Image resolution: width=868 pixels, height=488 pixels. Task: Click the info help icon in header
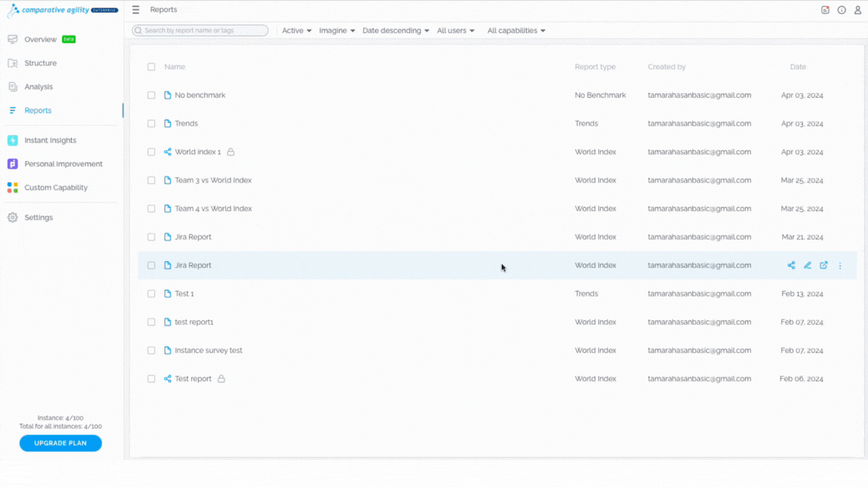click(842, 10)
